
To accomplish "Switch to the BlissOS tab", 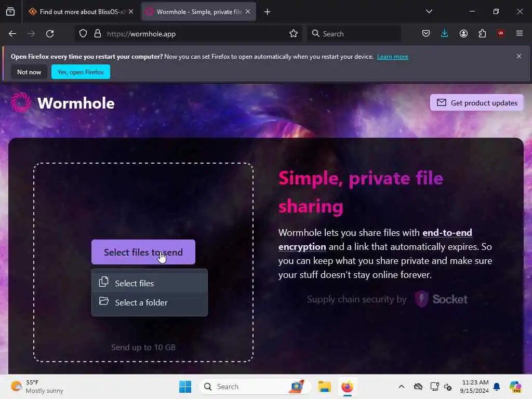I will coord(81,12).
